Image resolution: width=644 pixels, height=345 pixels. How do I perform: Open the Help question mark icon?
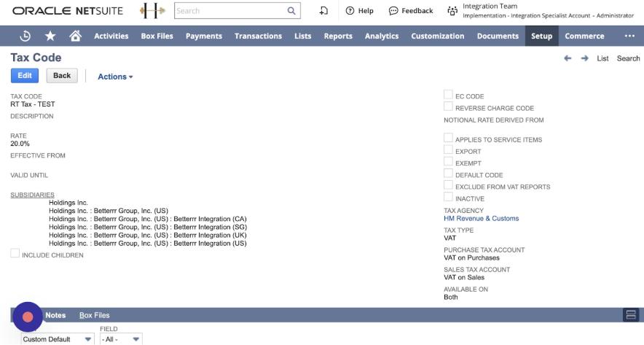pyautogui.click(x=350, y=11)
